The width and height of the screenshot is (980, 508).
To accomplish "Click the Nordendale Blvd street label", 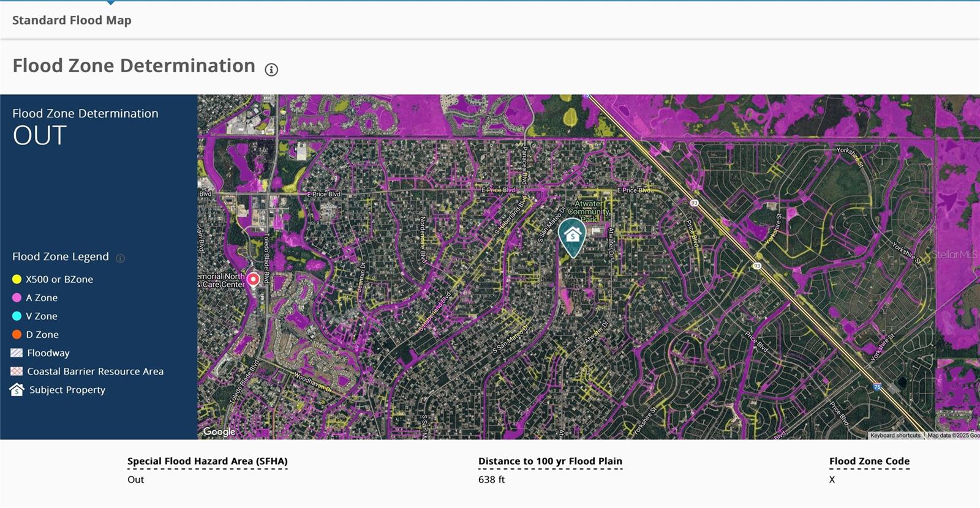I will point(422,240).
